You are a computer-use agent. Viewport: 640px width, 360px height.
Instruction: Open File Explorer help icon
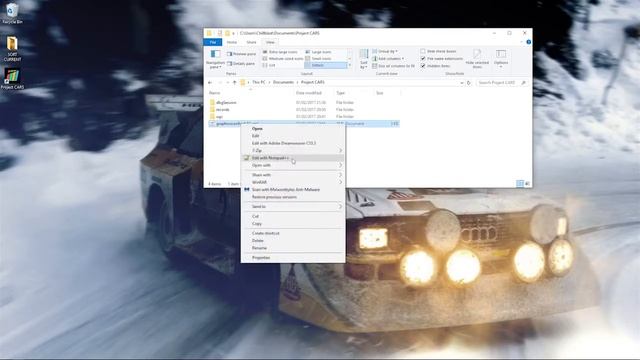(528, 42)
